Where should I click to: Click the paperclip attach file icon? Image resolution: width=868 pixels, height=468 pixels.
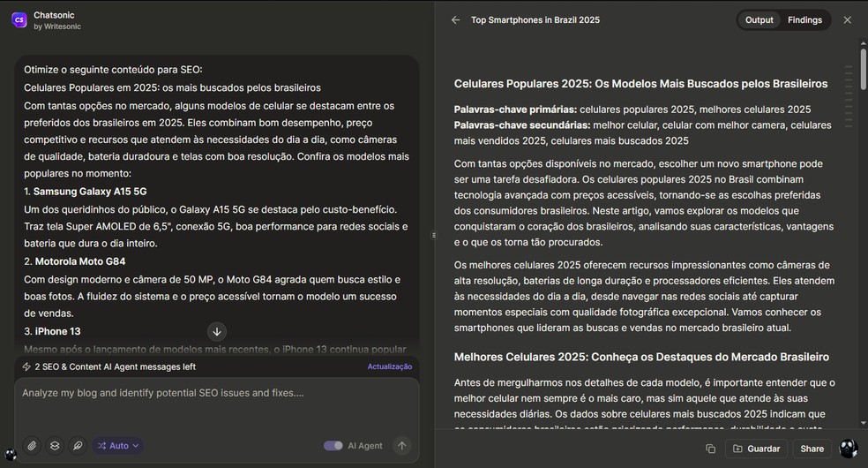(32, 445)
